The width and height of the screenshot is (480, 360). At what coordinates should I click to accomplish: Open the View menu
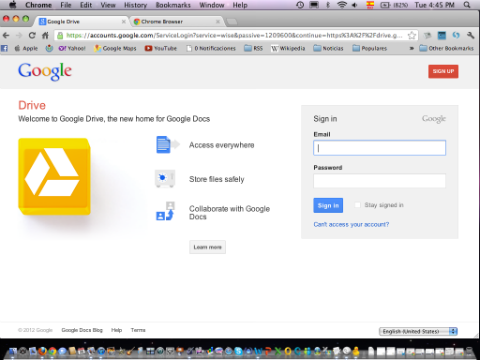point(108,5)
